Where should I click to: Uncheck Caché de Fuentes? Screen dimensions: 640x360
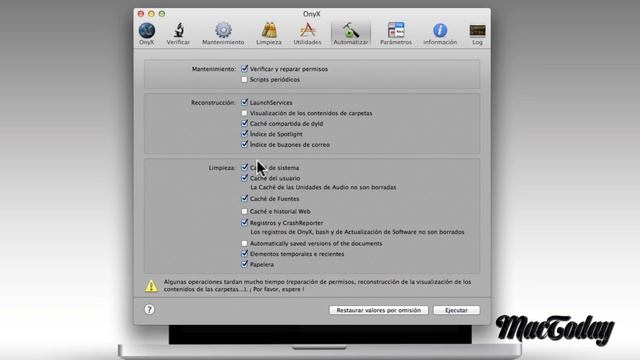[x=244, y=198]
